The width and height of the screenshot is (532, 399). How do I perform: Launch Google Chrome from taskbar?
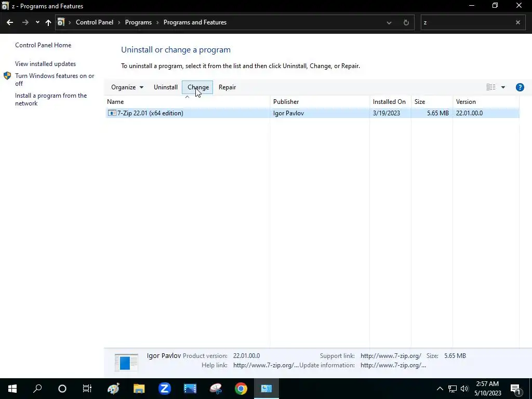(x=241, y=389)
